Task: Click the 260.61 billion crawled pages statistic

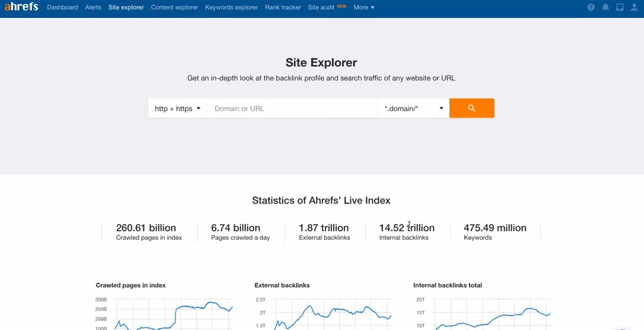Action: click(x=148, y=232)
